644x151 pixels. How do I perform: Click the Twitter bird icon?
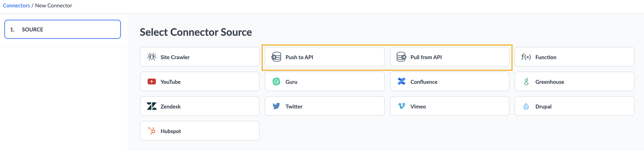point(276,106)
